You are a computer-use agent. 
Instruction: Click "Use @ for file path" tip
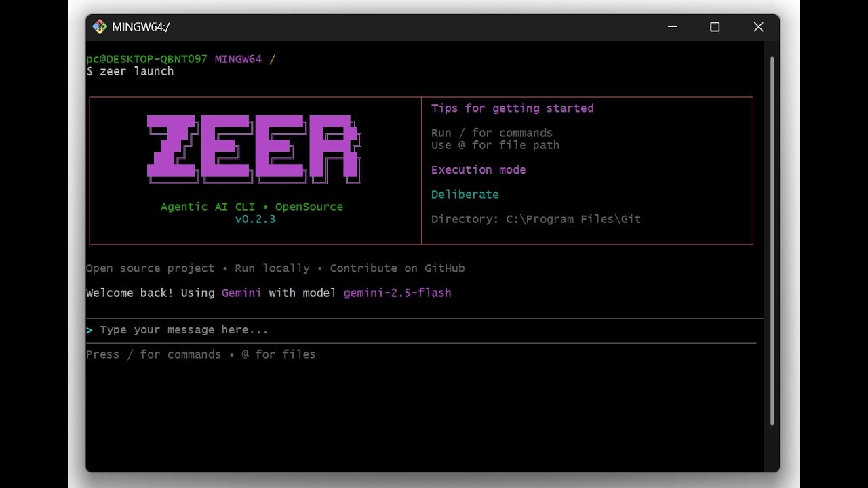pos(495,145)
